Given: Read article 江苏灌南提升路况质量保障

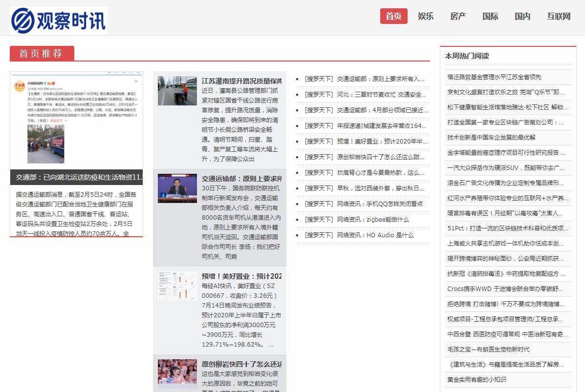Looking at the screenshot, I should tap(241, 81).
